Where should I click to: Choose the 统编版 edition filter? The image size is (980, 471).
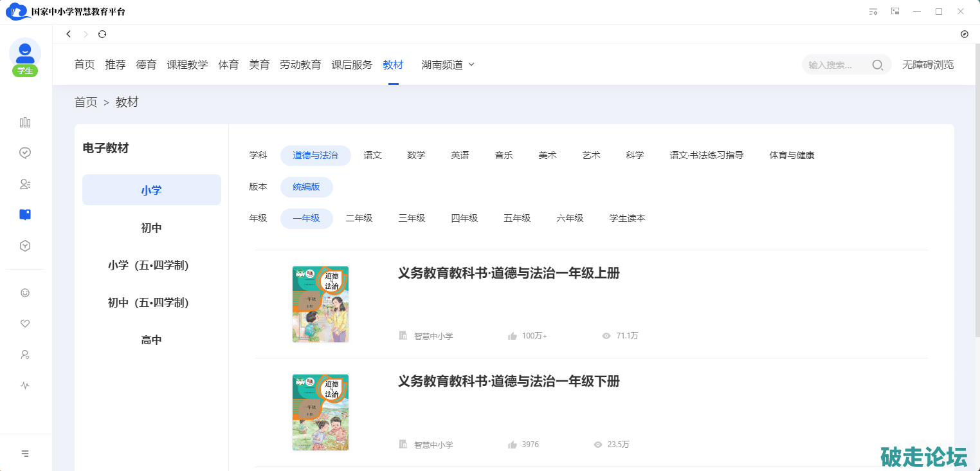point(306,187)
